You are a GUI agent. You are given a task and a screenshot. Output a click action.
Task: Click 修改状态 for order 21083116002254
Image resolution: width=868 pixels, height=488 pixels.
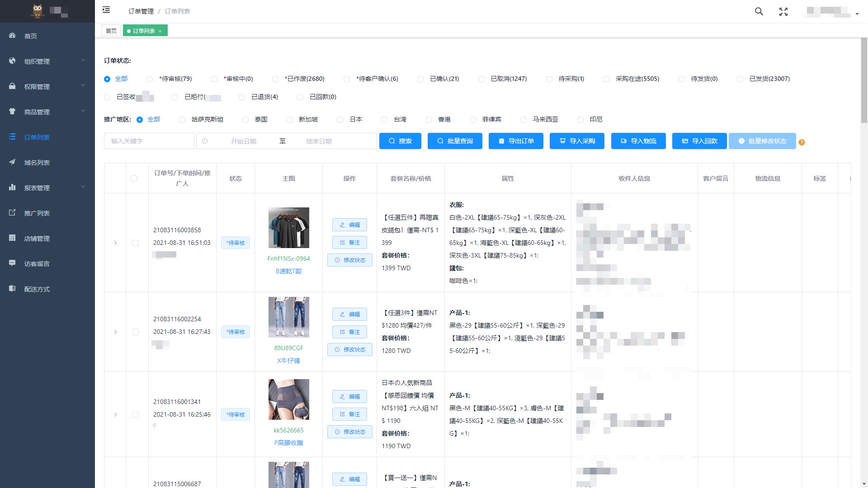[349, 349]
